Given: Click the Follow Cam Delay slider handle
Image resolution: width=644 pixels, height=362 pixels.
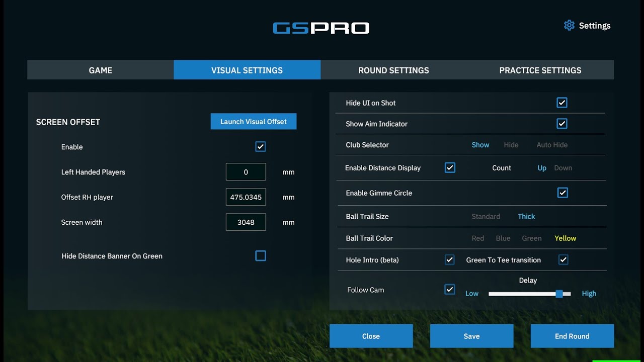Looking at the screenshot, I should [x=559, y=294].
